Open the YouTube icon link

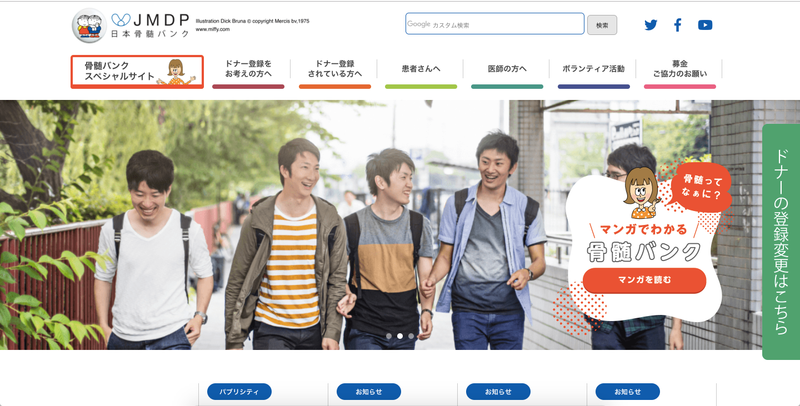tap(705, 25)
